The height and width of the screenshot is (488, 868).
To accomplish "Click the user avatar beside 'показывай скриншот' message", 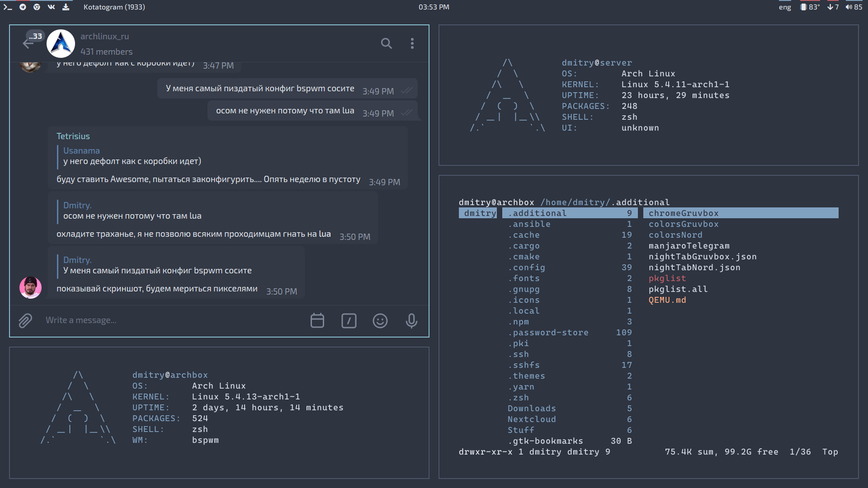I will click(30, 287).
